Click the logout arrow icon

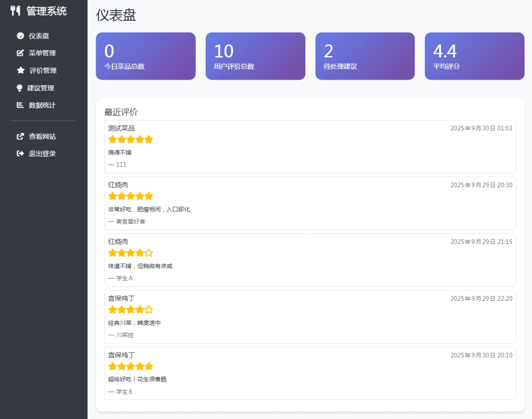(x=20, y=153)
